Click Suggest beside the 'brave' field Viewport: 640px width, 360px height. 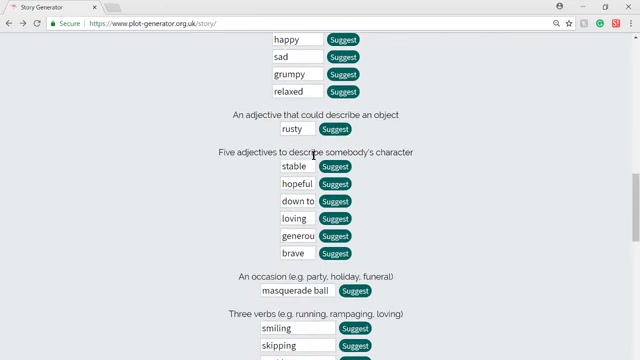pos(335,253)
